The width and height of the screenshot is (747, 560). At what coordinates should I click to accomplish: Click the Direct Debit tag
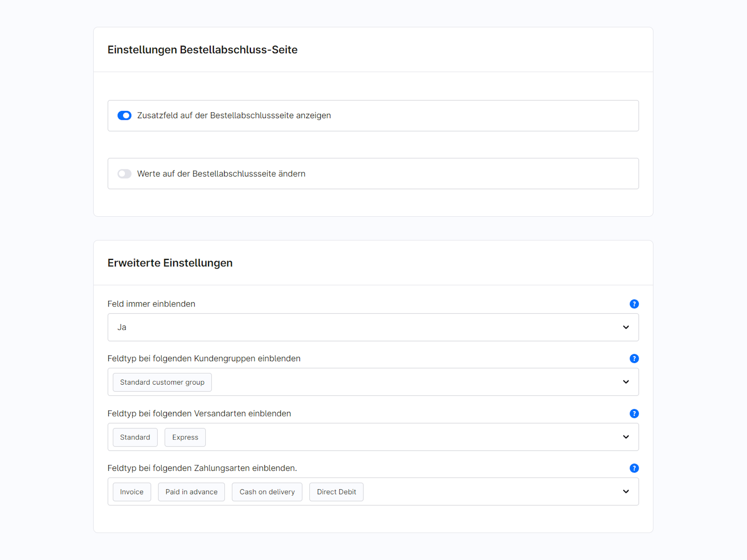(336, 492)
